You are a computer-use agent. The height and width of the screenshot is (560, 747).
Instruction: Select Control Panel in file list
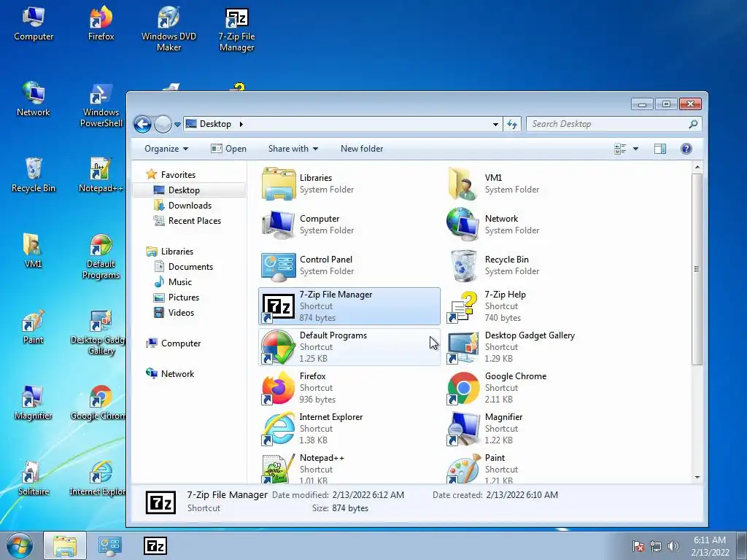[349, 265]
